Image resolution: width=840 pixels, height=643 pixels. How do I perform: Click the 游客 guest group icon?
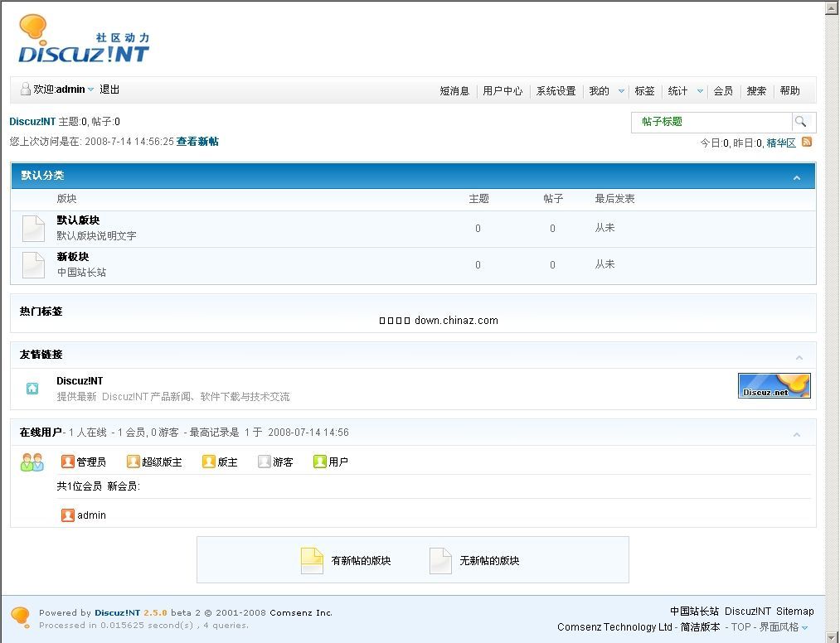[264, 462]
